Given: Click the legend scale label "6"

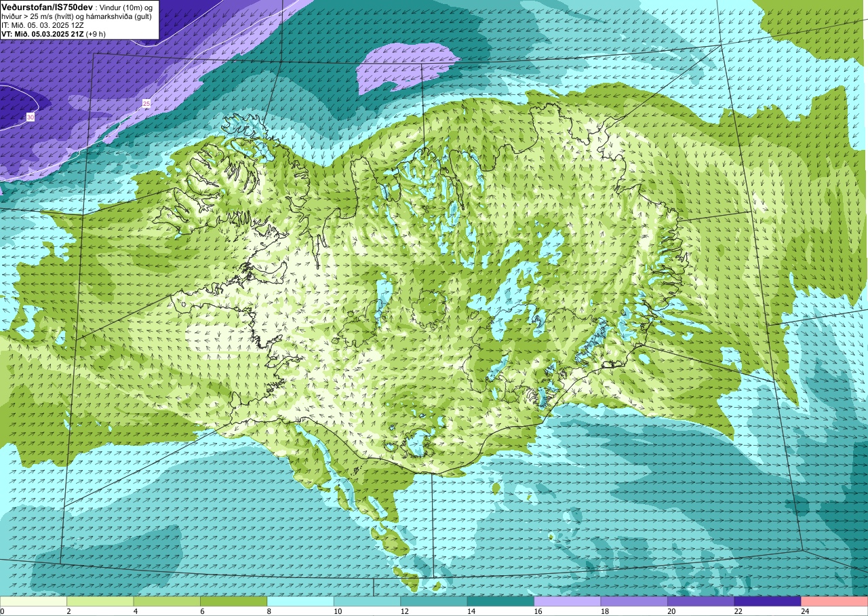Looking at the screenshot, I should (x=203, y=611).
